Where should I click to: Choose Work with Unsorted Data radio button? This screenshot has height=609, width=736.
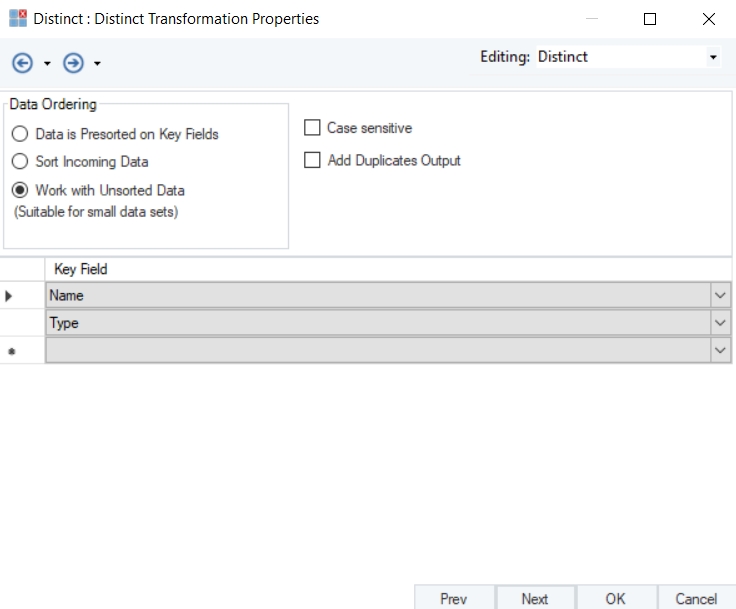pyautogui.click(x=20, y=190)
